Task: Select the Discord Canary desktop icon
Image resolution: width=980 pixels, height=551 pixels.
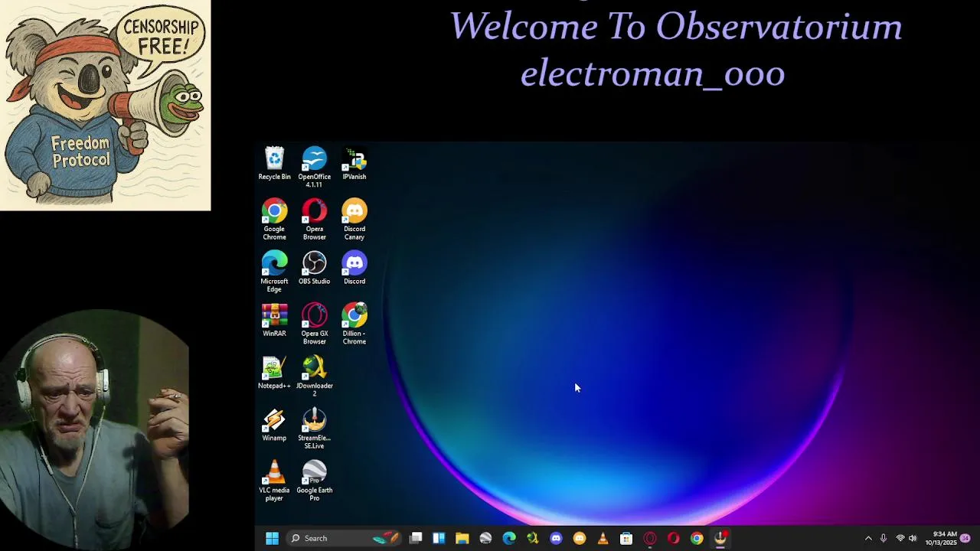Action: 354,220
